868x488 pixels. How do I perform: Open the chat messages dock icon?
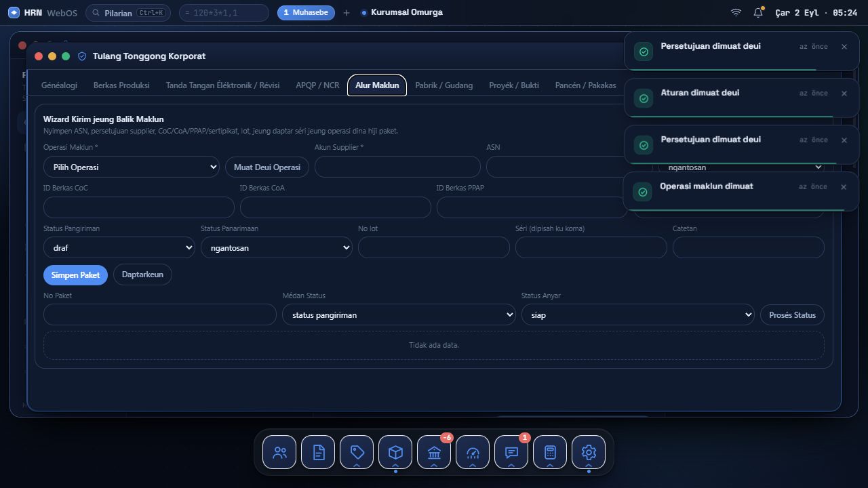(511, 452)
